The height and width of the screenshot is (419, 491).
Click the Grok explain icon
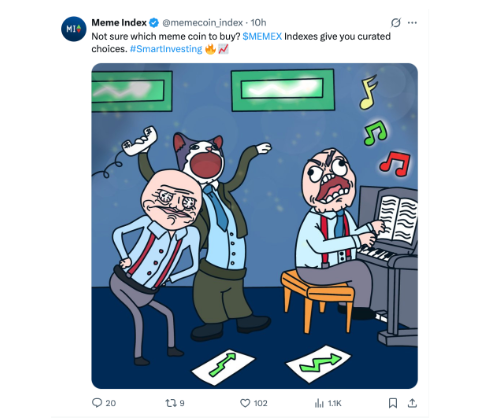click(396, 23)
